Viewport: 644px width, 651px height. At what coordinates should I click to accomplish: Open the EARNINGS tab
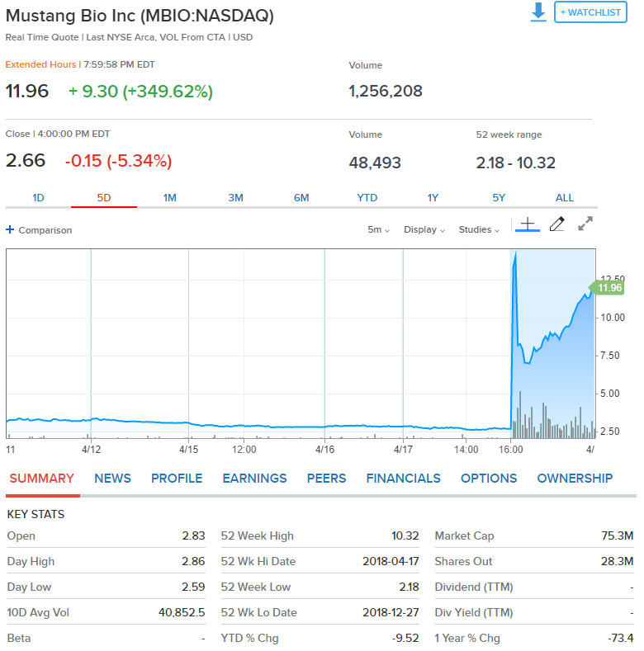click(254, 479)
